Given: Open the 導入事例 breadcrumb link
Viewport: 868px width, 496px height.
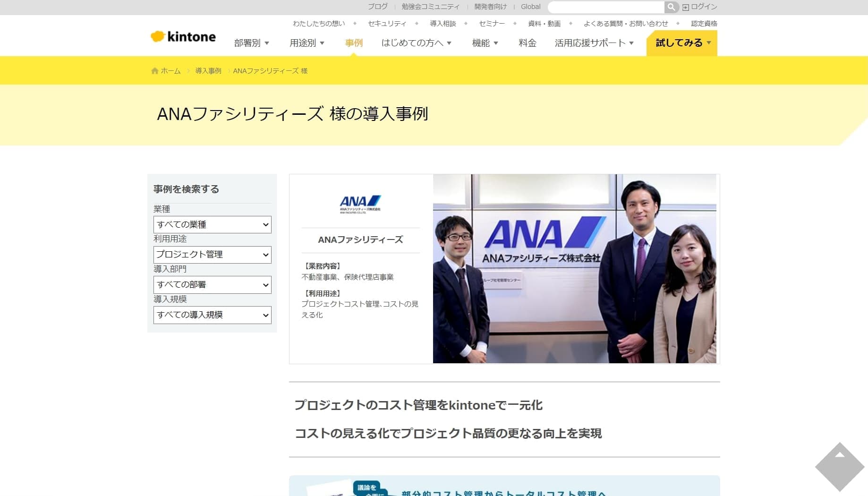Looking at the screenshot, I should coord(208,71).
